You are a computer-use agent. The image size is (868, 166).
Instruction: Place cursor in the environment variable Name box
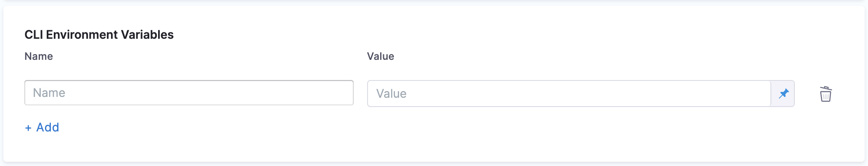[x=189, y=93]
